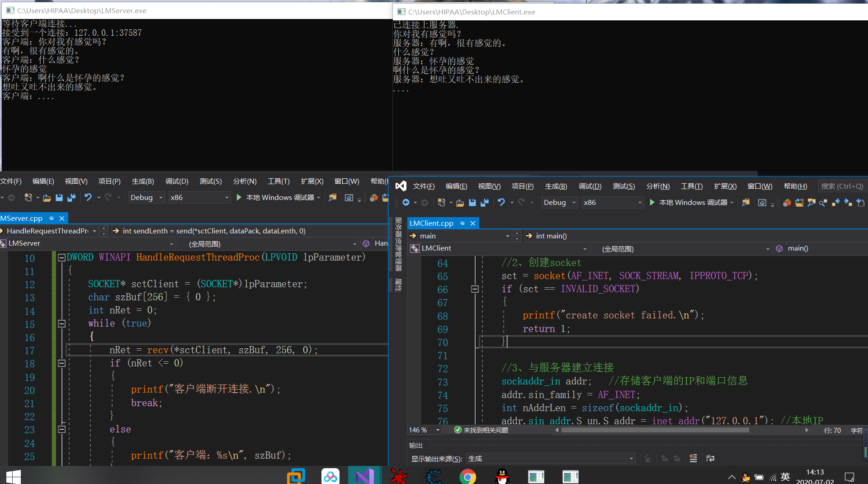
Task: Open 调试(D) menu in right VS window
Action: [x=590, y=186]
